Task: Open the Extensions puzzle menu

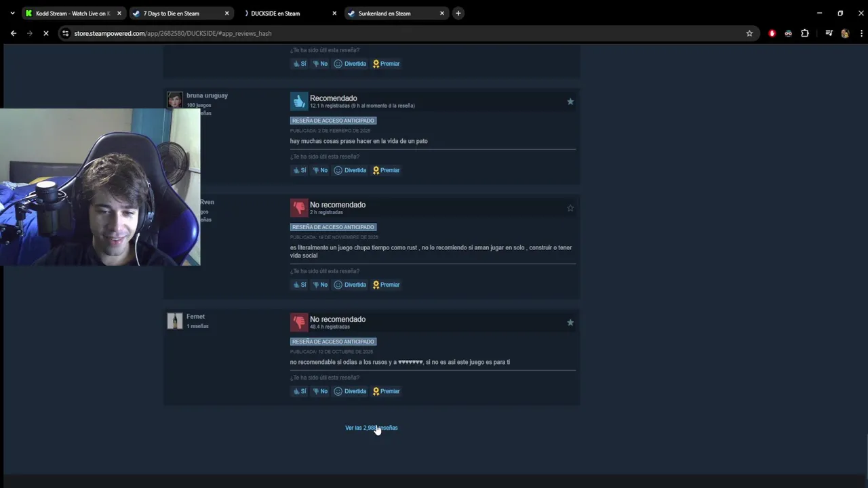Action: point(805,33)
